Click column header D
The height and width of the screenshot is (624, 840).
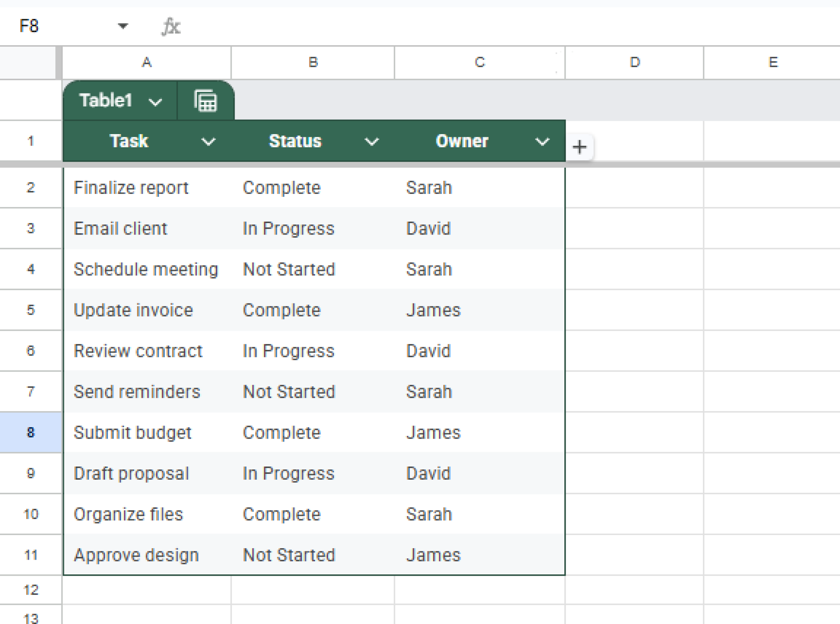635,62
